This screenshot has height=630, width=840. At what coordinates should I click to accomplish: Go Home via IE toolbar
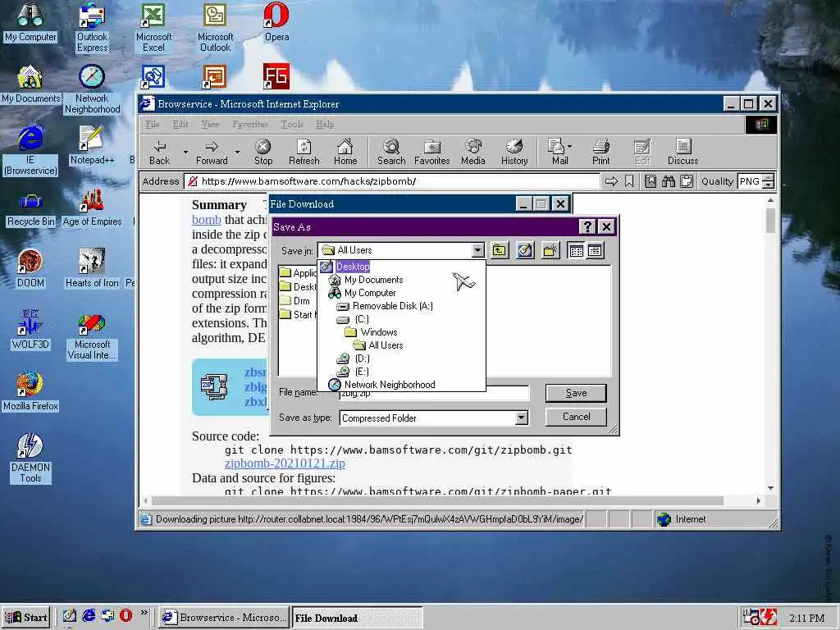pyautogui.click(x=345, y=152)
